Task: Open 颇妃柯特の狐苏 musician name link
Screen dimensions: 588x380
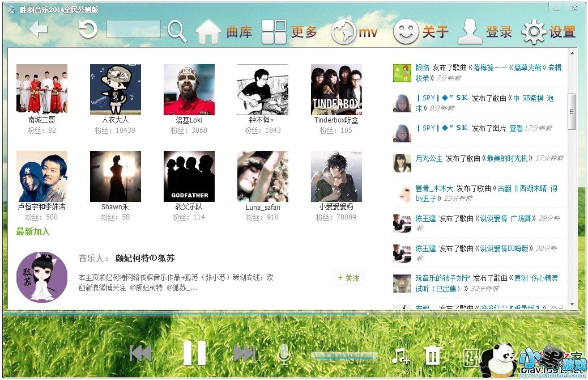Action: 145,258
